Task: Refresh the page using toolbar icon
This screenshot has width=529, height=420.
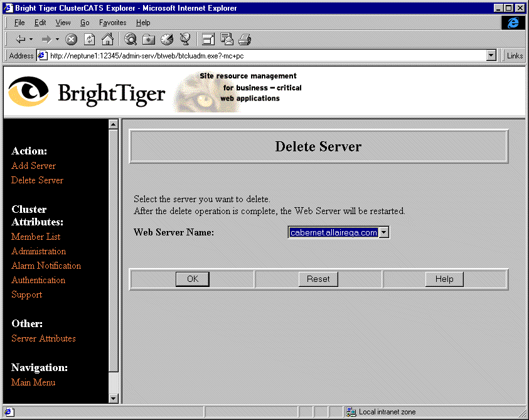Action: coord(90,39)
